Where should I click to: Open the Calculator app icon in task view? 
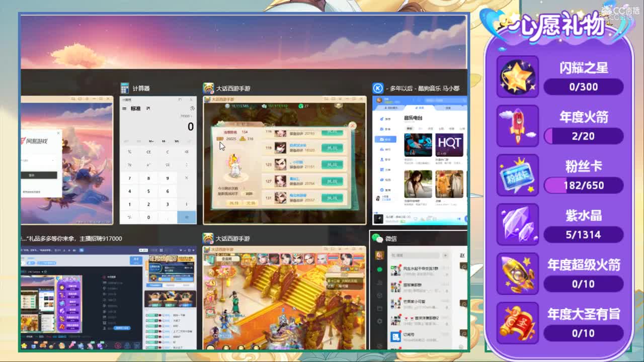(125, 88)
